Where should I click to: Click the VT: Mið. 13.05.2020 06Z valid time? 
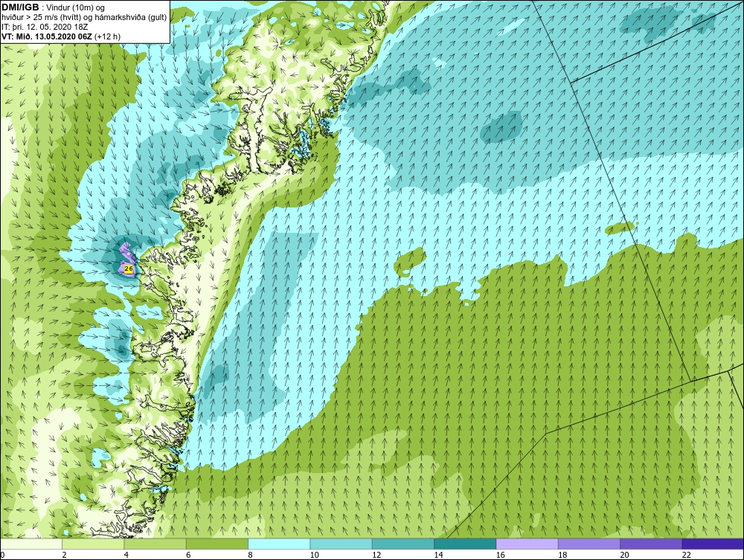click(x=47, y=36)
